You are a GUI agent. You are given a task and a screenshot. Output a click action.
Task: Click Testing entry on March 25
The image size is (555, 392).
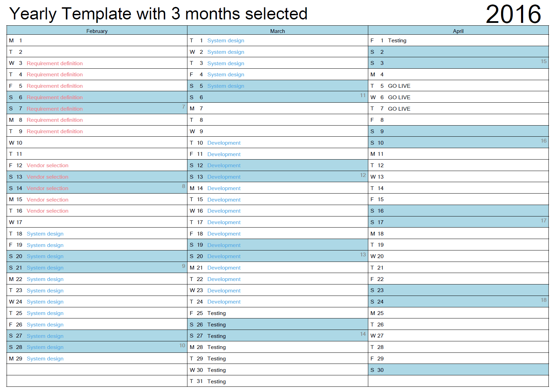pyautogui.click(x=216, y=313)
